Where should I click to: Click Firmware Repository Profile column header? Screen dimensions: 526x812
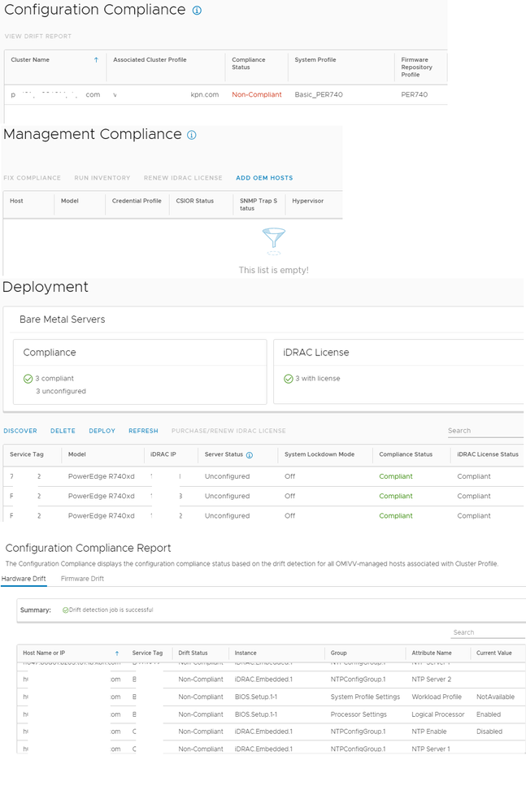coord(417,67)
